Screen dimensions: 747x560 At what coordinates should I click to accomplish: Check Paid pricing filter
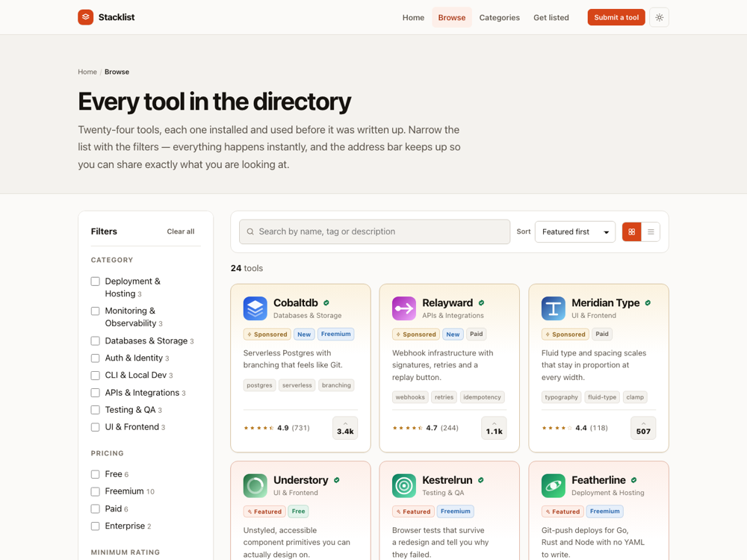[96, 509]
